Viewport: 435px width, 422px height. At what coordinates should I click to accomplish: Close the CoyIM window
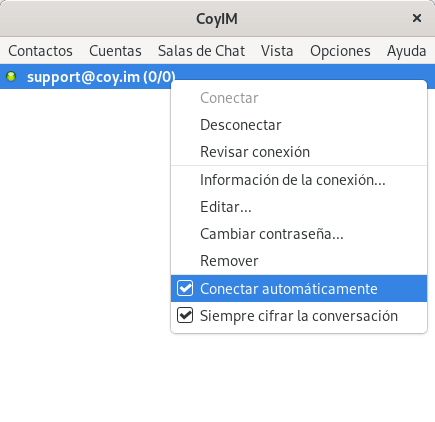[417, 18]
